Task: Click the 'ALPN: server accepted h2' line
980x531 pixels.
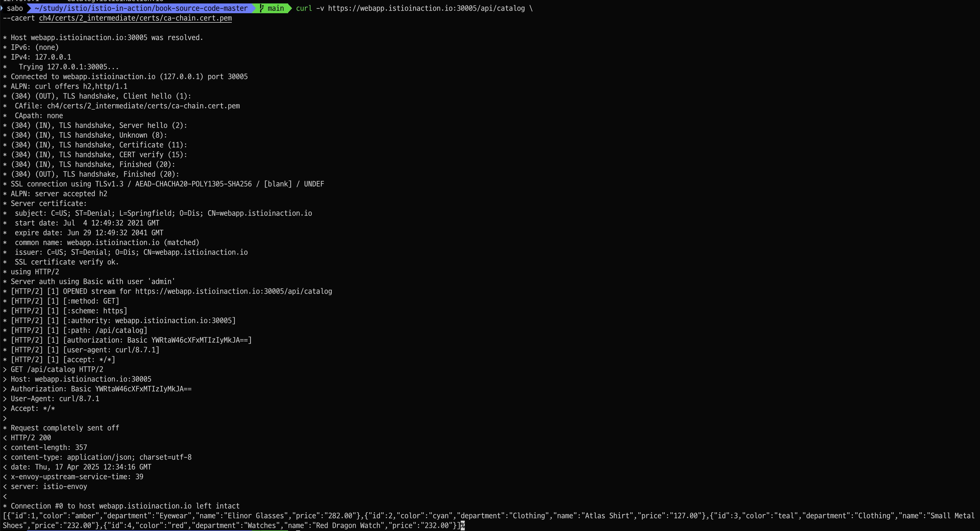Action: (x=59, y=193)
